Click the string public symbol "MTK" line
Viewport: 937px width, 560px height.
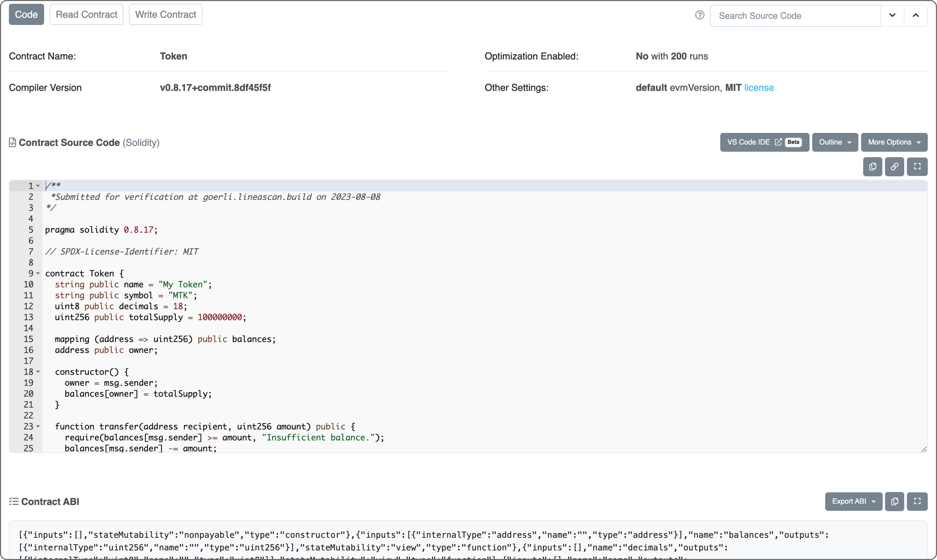126,295
